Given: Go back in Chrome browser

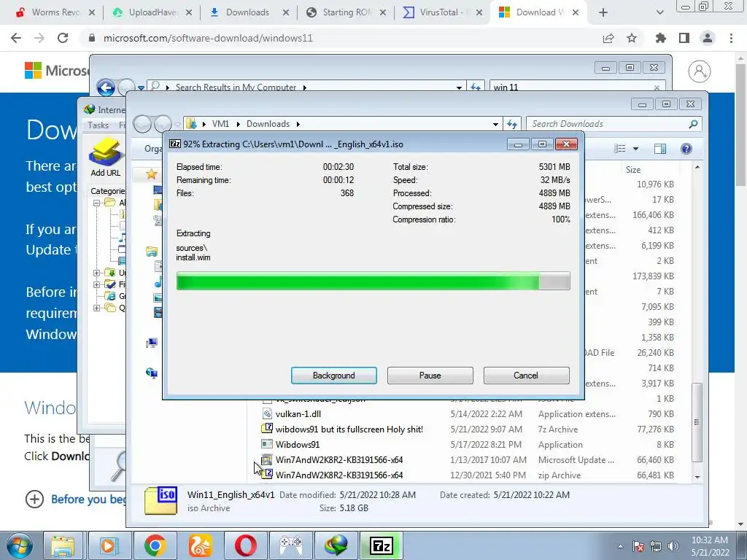Looking at the screenshot, I should pyautogui.click(x=16, y=38).
